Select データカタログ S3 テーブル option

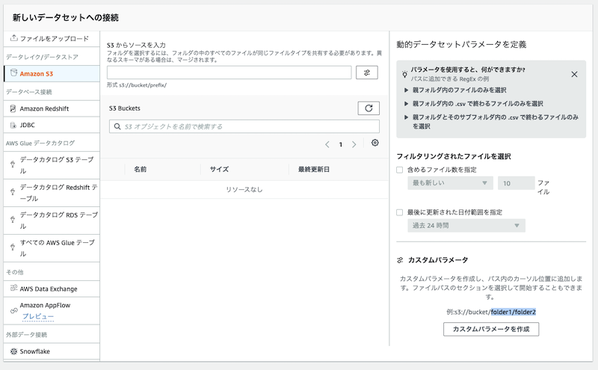tap(51, 165)
